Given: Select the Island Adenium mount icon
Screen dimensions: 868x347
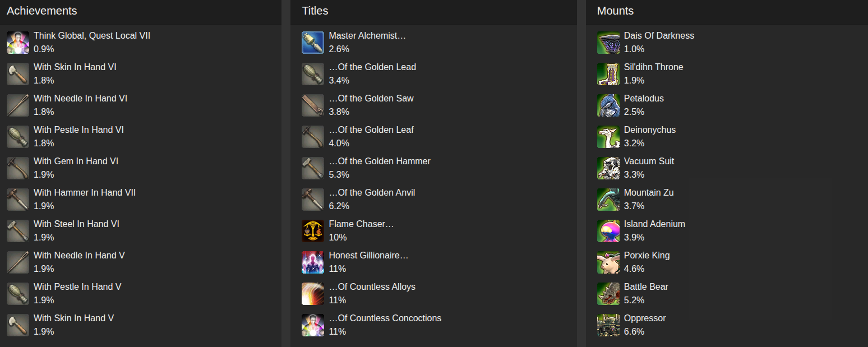Looking at the screenshot, I should pyautogui.click(x=608, y=231).
